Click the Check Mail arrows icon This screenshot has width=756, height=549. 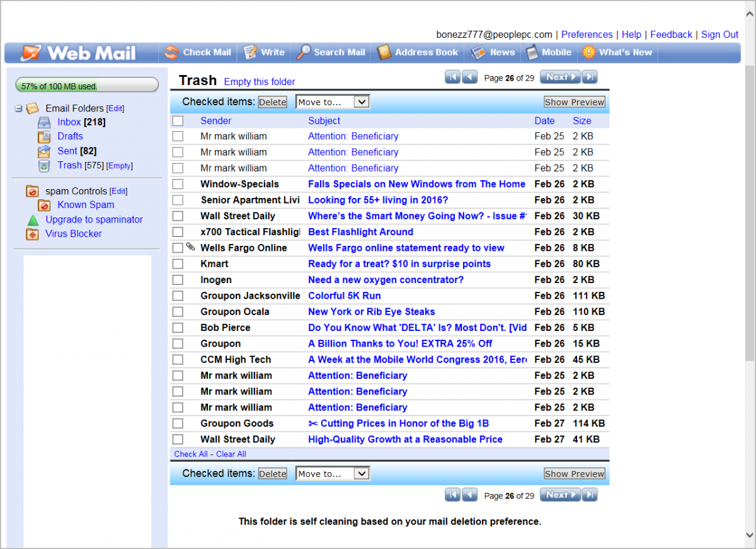(x=171, y=52)
